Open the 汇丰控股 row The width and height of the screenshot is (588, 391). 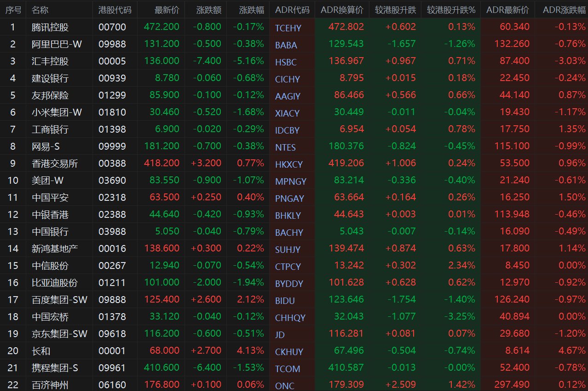[294, 61]
